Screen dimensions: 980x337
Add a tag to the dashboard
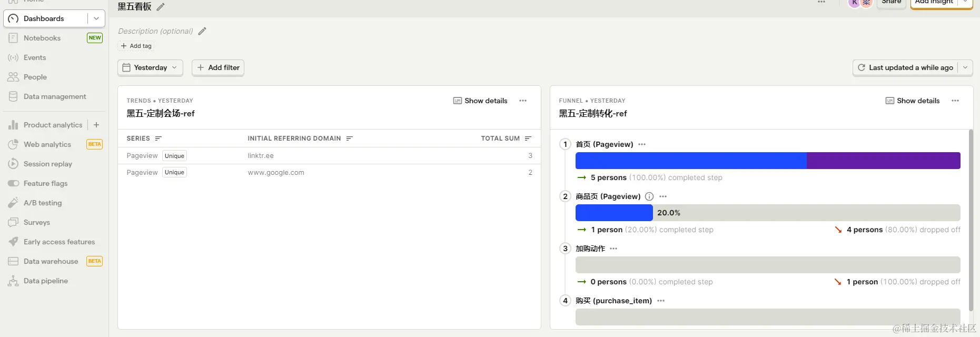[x=136, y=46]
